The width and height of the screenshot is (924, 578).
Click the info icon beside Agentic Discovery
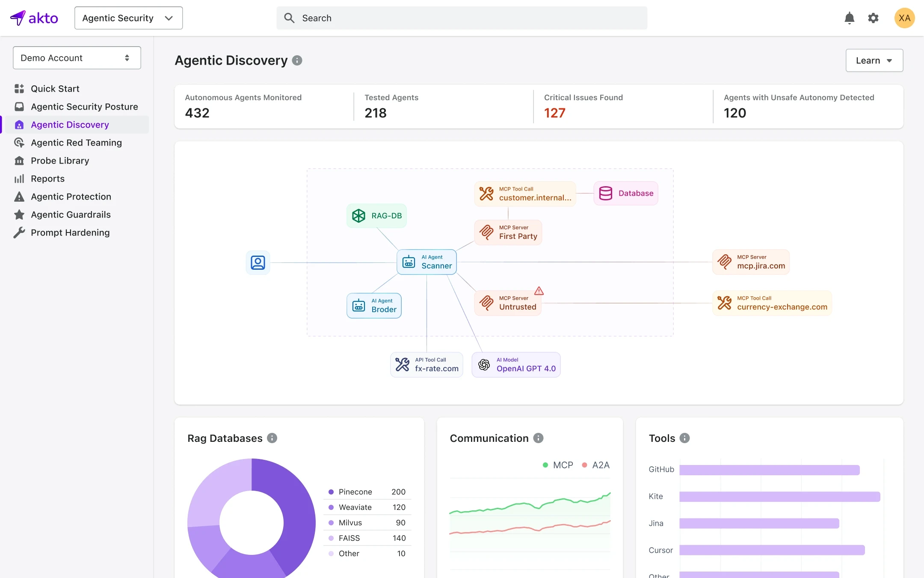pyautogui.click(x=297, y=60)
